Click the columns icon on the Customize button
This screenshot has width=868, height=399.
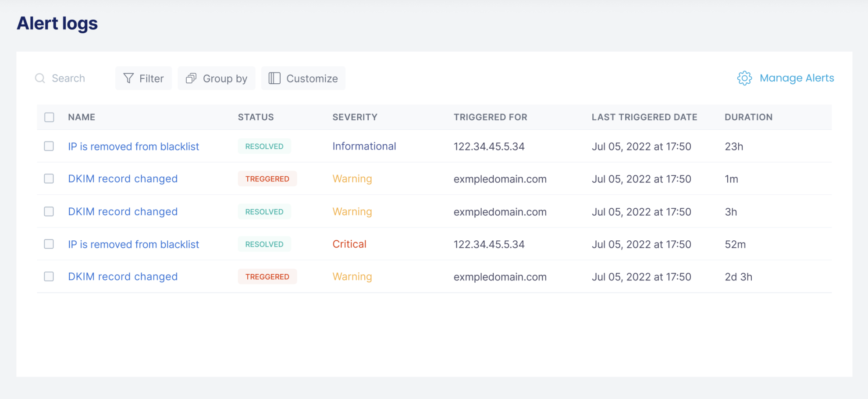pyautogui.click(x=274, y=78)
